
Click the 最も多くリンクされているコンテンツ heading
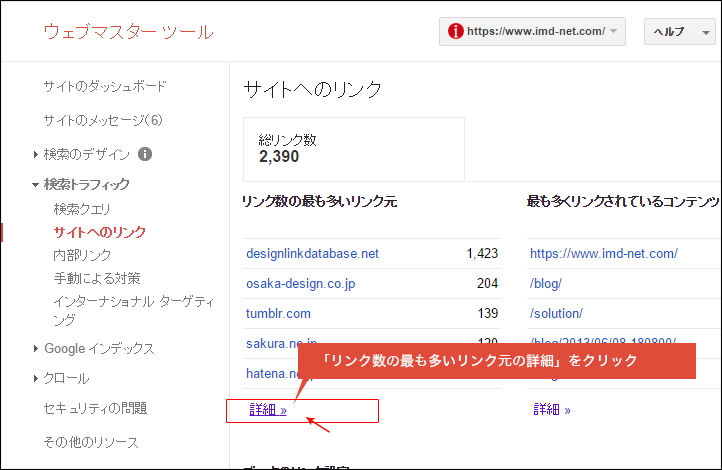point(623,202)
